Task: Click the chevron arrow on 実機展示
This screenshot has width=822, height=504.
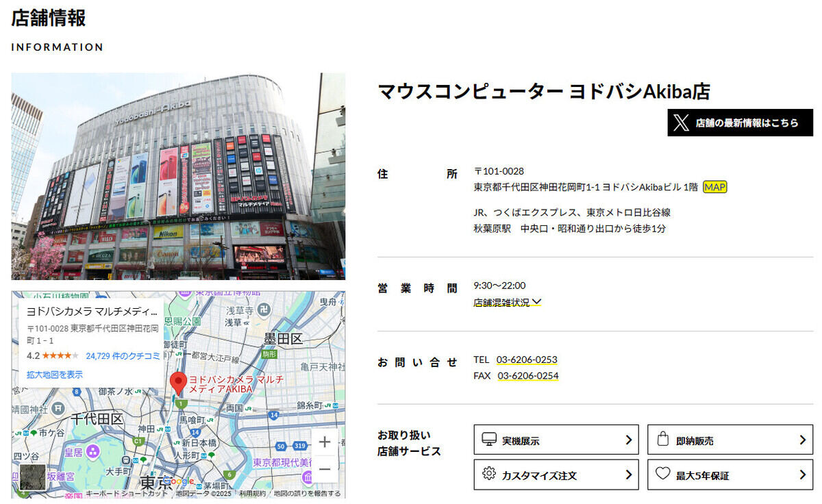Action: (628, 440)
